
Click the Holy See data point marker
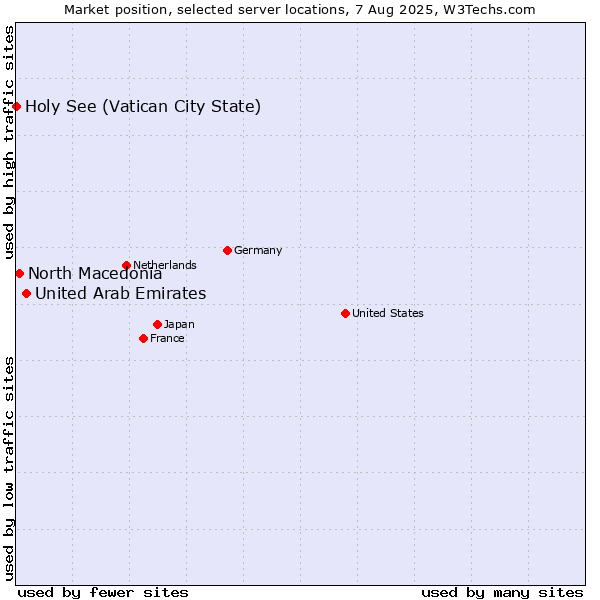(16, 106)
